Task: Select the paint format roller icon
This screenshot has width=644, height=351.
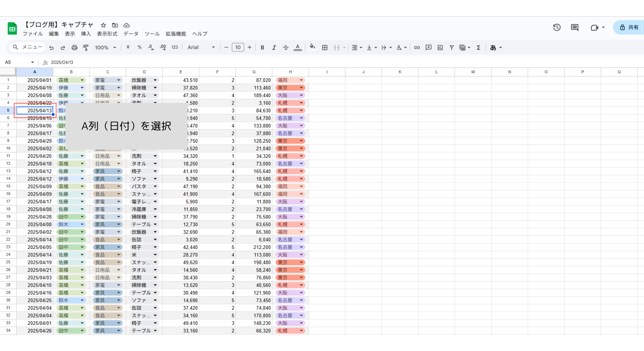Action: click(86, 47)
